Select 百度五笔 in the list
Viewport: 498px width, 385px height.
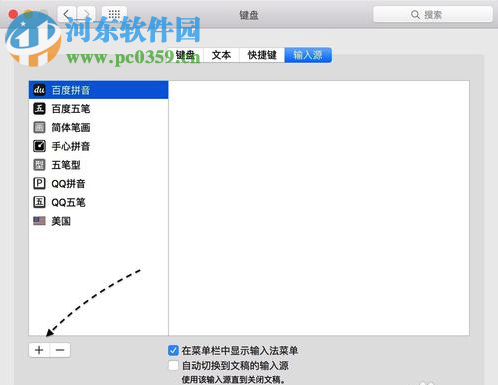(x=99, y=108)
